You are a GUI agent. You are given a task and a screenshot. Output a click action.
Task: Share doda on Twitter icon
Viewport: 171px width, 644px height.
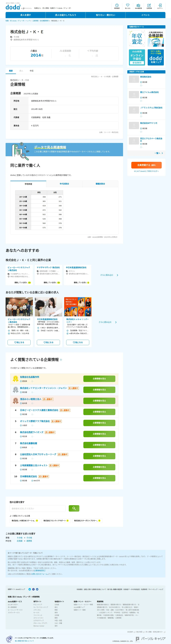coord(30,589)
